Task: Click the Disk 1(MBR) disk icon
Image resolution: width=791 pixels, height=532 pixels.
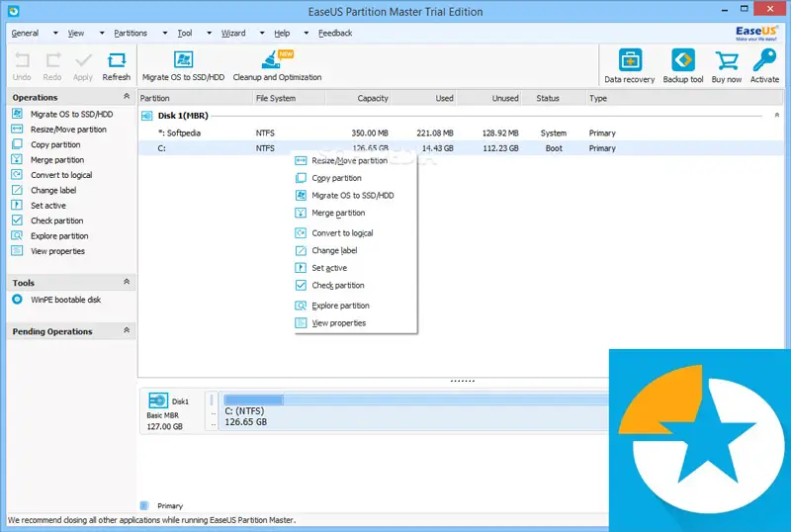Action: [146, 116]
